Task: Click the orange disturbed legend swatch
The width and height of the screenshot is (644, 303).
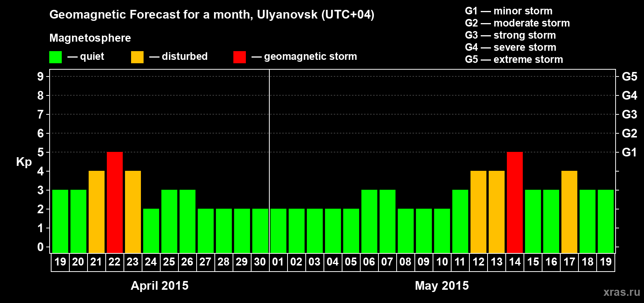Action: [137, 57]
